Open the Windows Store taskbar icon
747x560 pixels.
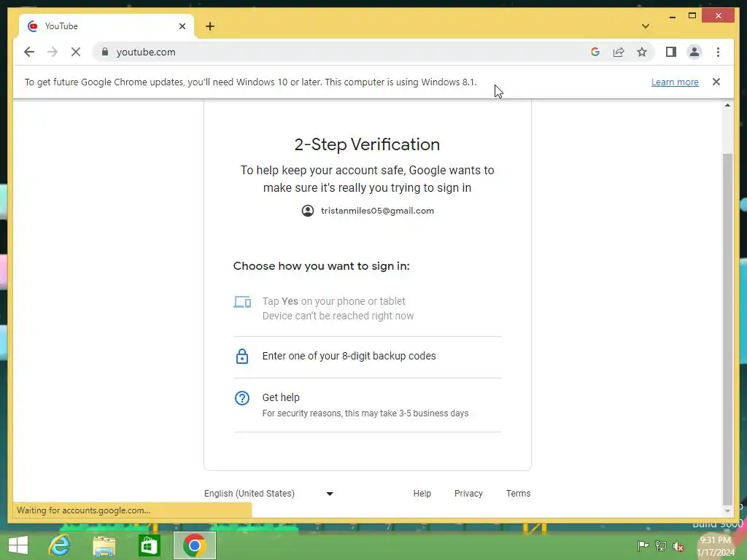coord(149,545)
